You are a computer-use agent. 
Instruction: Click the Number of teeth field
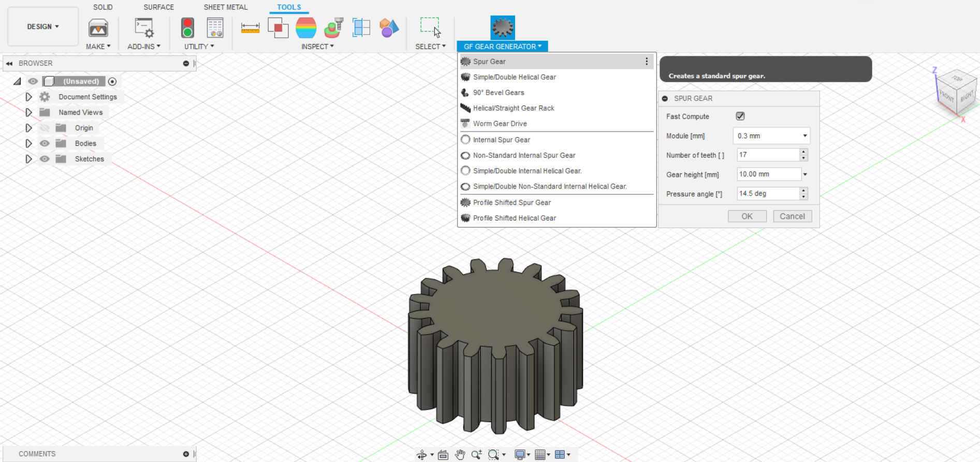pos(768,155)
